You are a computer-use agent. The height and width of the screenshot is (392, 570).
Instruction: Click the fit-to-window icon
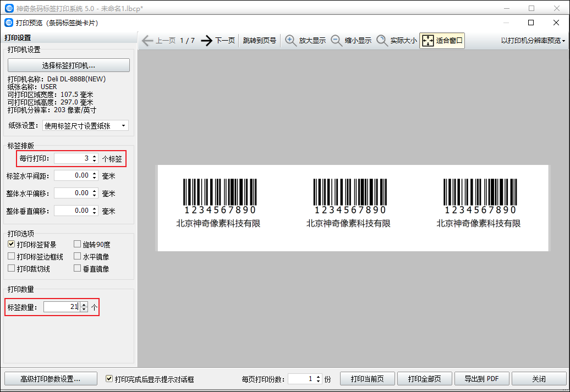428,40
